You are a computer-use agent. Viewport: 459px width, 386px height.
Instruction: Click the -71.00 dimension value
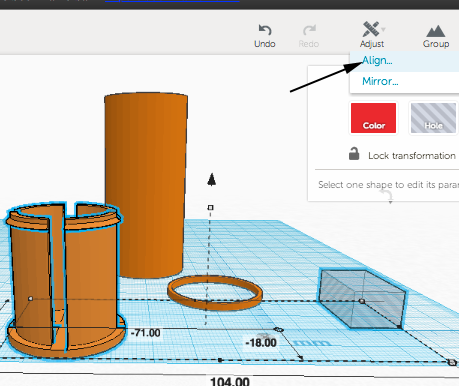[146, 333]
